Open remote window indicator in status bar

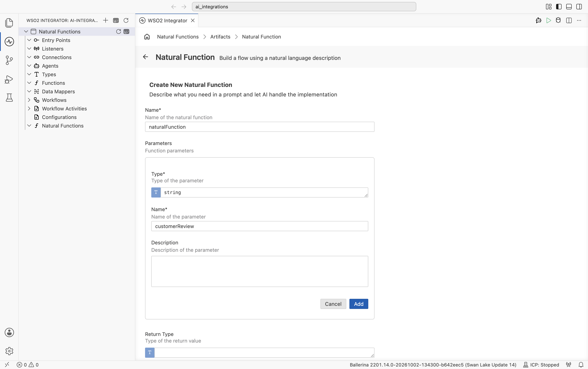coord(7,365)
